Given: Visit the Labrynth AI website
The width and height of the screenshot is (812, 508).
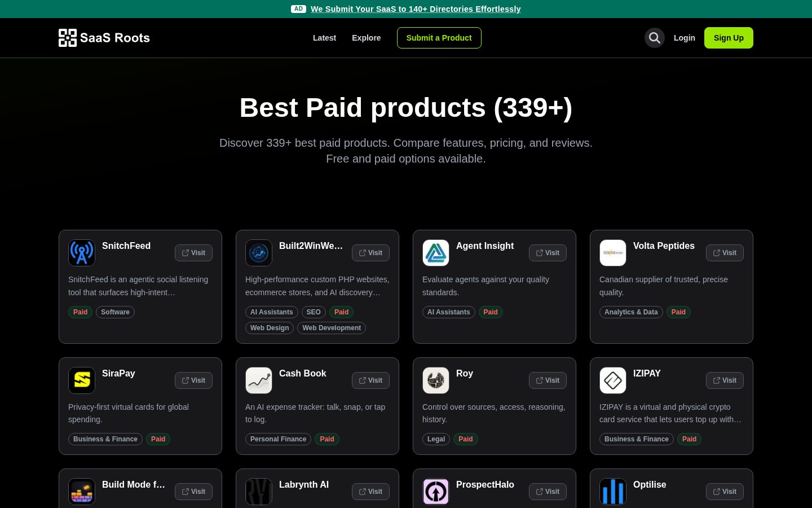Looking at the screenshot, I should pyautogui.click(x=370, y=492).
